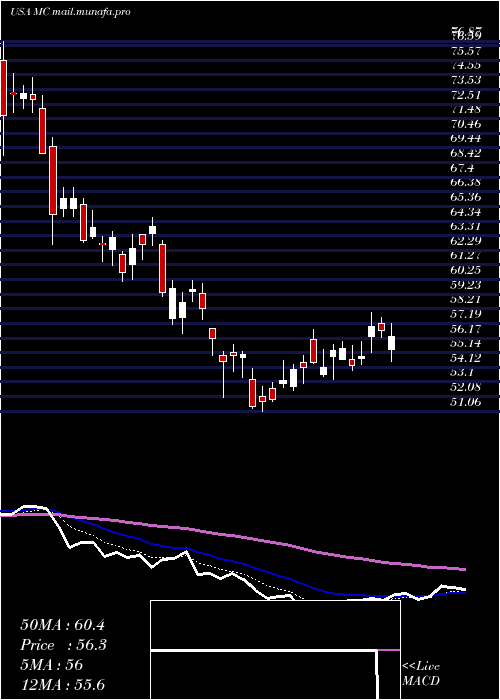Click the pink MACD signal segment
500x700 pixels.
(x=389, y=650)
